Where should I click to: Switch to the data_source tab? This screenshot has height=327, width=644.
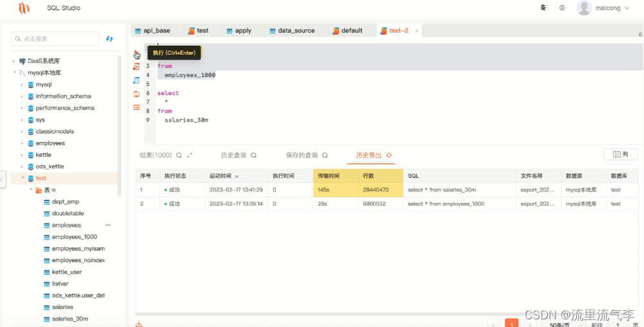pyautogui.click(x=292, y=30)
